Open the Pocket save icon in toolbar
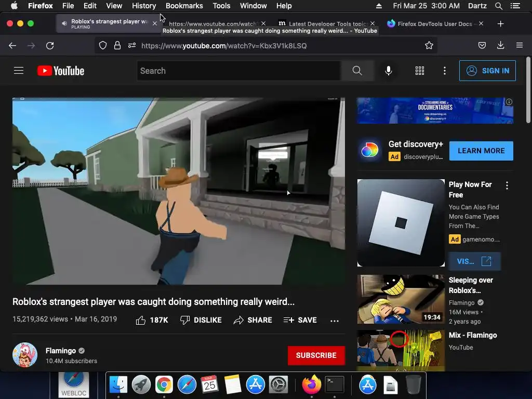This screenshot has width=532, height=399. [x=482, y=46]
